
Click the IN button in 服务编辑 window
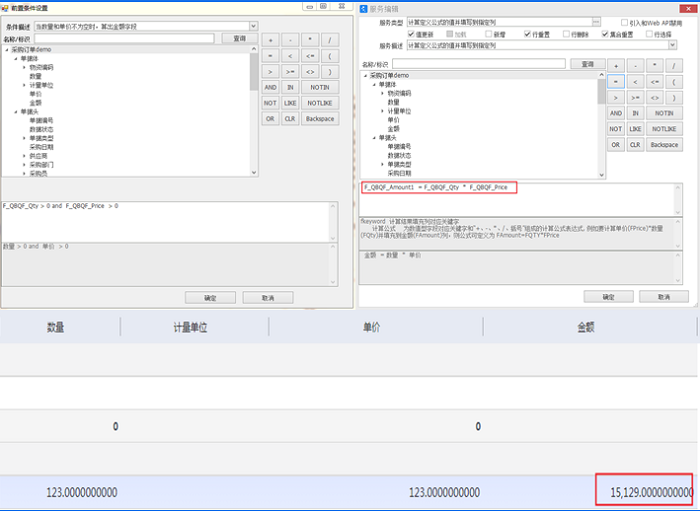635,113
